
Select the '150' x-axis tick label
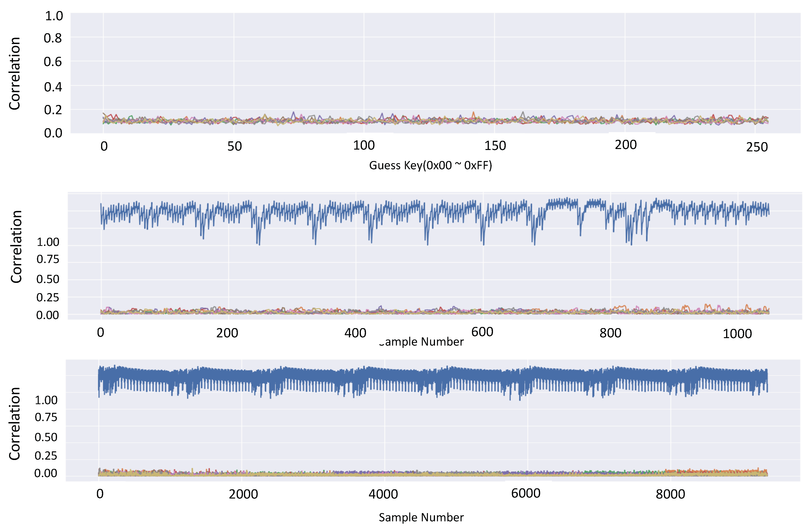(x=495, y=146)
